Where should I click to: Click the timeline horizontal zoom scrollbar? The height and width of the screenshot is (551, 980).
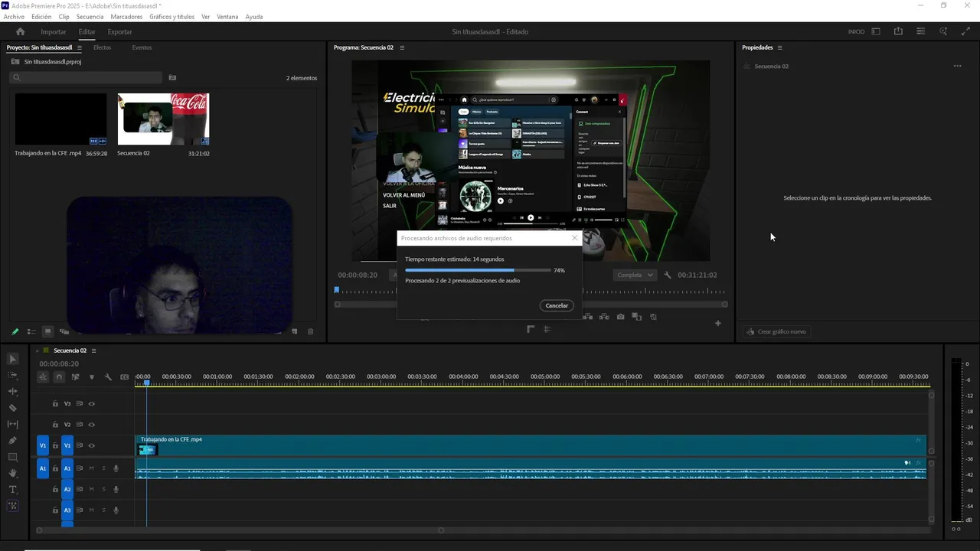240,530
